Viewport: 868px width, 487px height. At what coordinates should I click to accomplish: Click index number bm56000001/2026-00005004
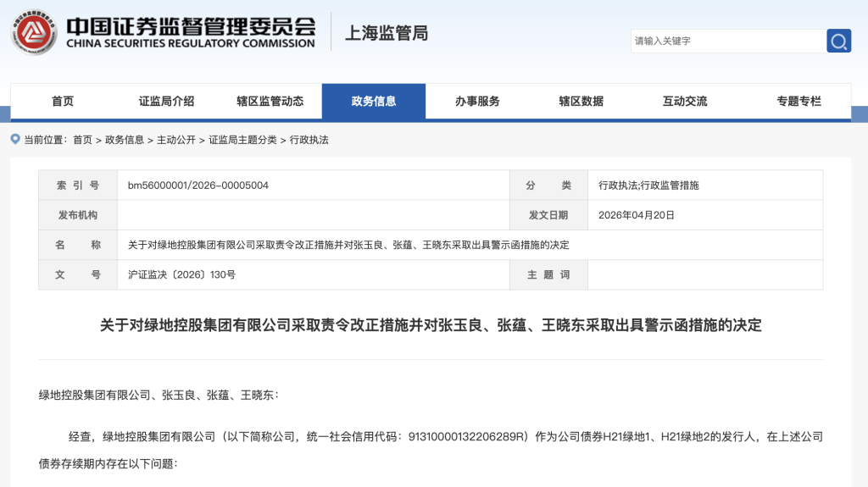coord(198,185)
